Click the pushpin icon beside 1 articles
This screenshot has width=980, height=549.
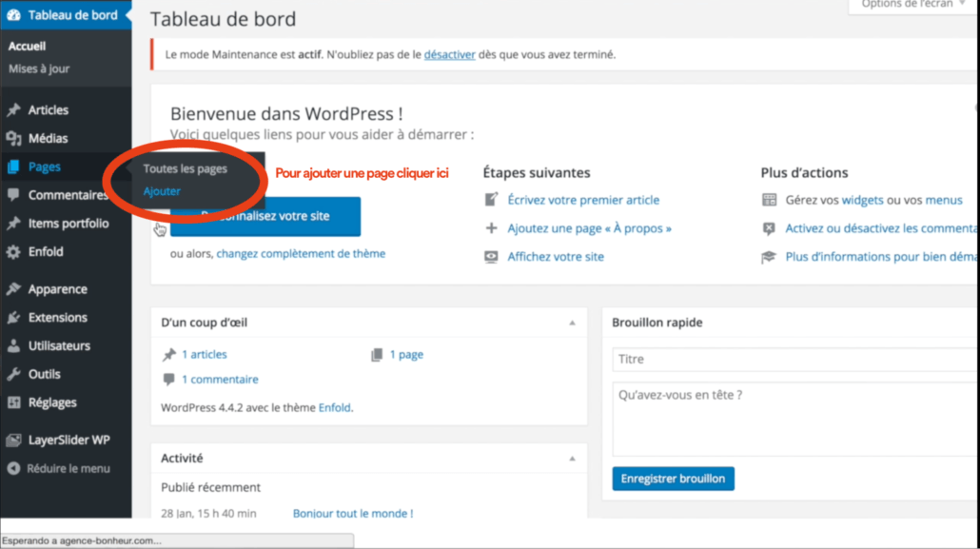point(168,355)
